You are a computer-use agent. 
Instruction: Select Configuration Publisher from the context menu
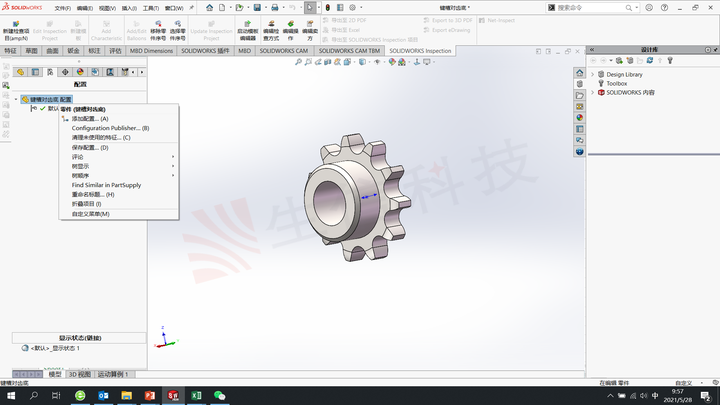tap(110, 128)
